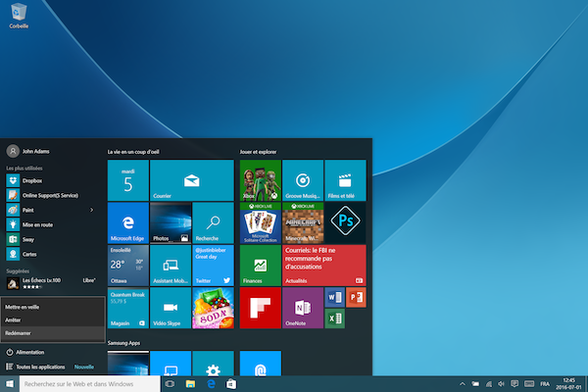This screenshot has width=588, height=392.
Task: Open Online Support(S Service) app
Action: point(51,195)
